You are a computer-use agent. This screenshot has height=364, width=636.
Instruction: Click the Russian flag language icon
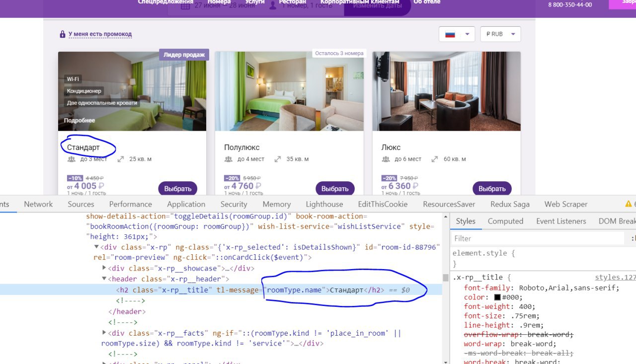(450, 34)
